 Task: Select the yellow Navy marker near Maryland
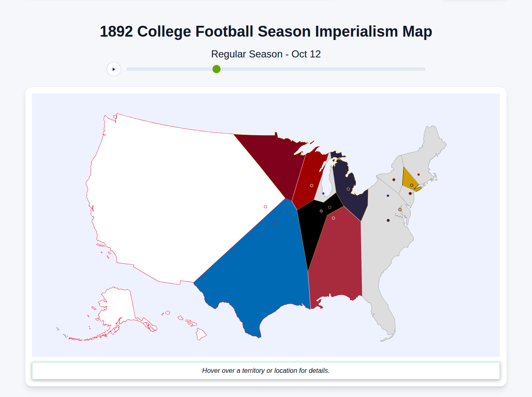400,209
